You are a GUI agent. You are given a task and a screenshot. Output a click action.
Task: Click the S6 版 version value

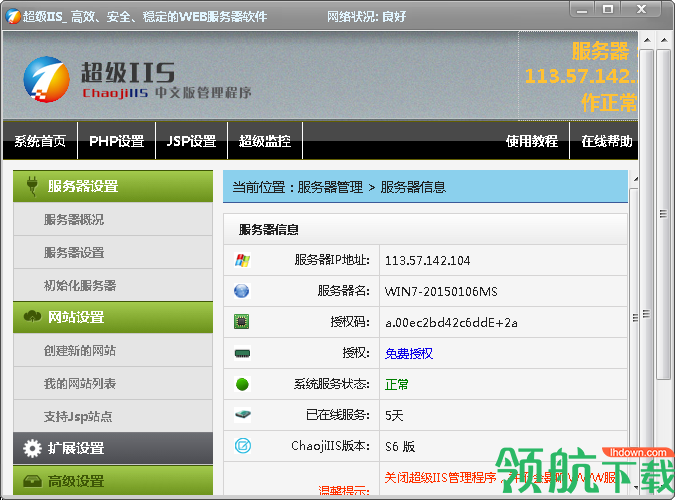coord(400,446)
